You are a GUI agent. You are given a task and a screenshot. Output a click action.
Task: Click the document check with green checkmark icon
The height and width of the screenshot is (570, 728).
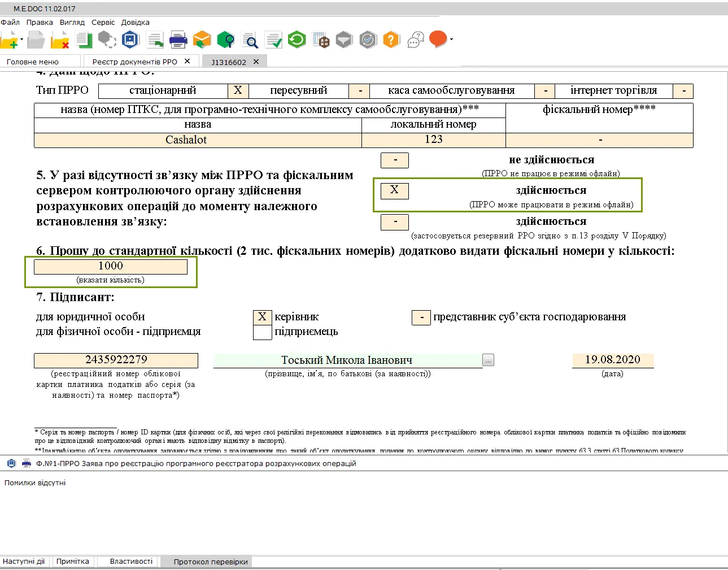pyautogui.click(x=273, y=40)
